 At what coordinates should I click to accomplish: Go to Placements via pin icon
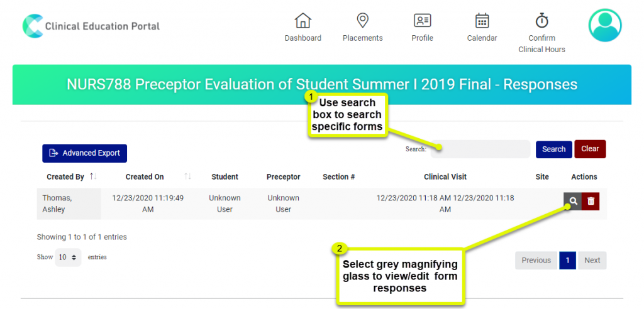[x=362, y=21]
